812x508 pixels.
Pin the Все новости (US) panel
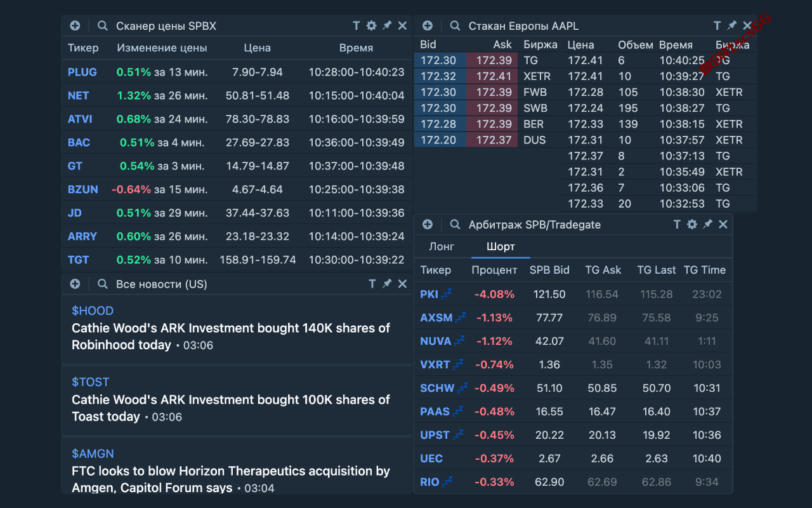tap(387, 284)
